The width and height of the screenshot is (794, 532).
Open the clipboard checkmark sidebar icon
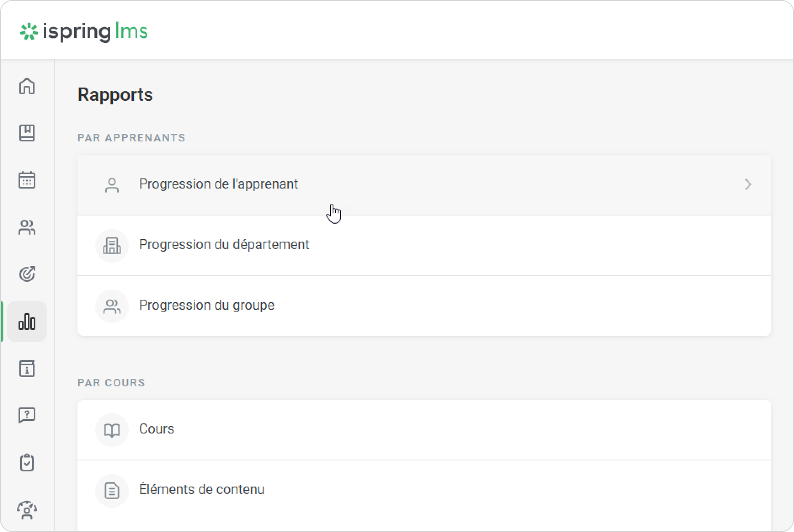click(x=27, y=463)
